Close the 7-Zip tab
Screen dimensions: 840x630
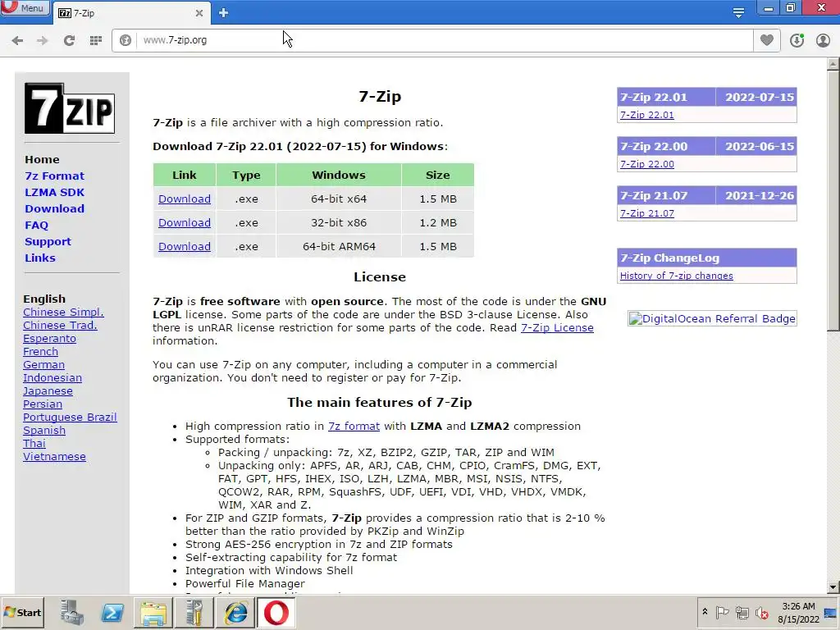[x=199, y=13]
